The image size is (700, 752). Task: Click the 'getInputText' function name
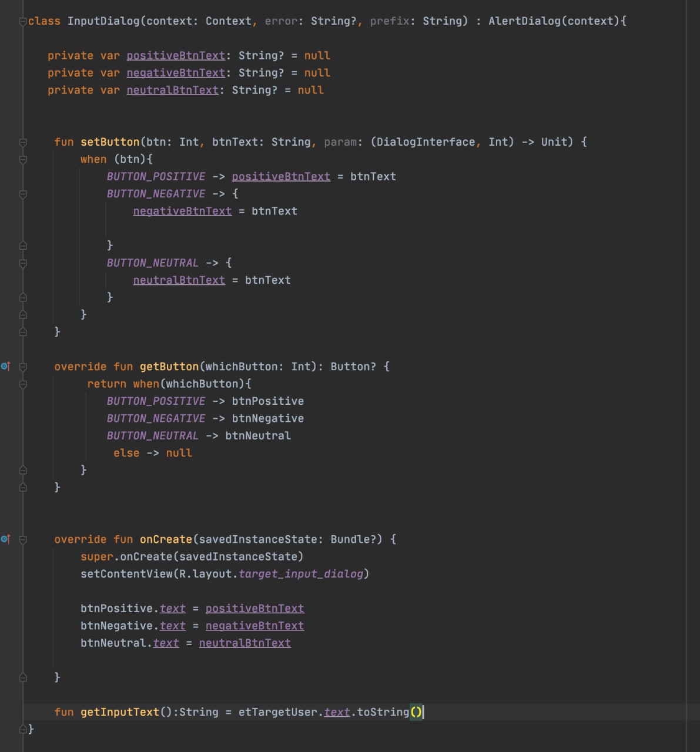[x=120, y=712]
